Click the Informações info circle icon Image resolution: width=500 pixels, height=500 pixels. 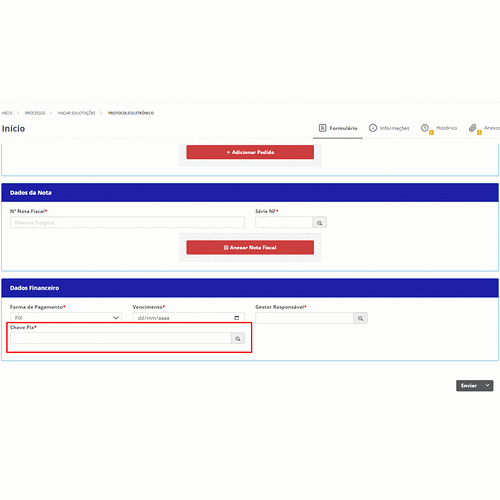[373, 128]
